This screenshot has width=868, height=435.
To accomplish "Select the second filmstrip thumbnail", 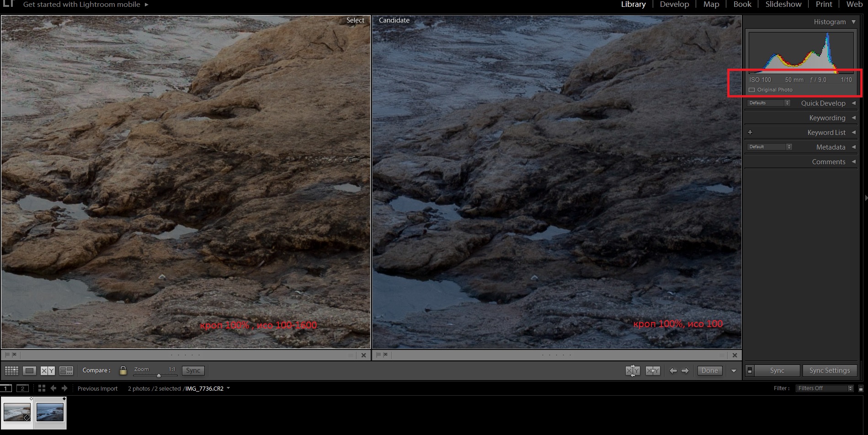I will [50, 412].
